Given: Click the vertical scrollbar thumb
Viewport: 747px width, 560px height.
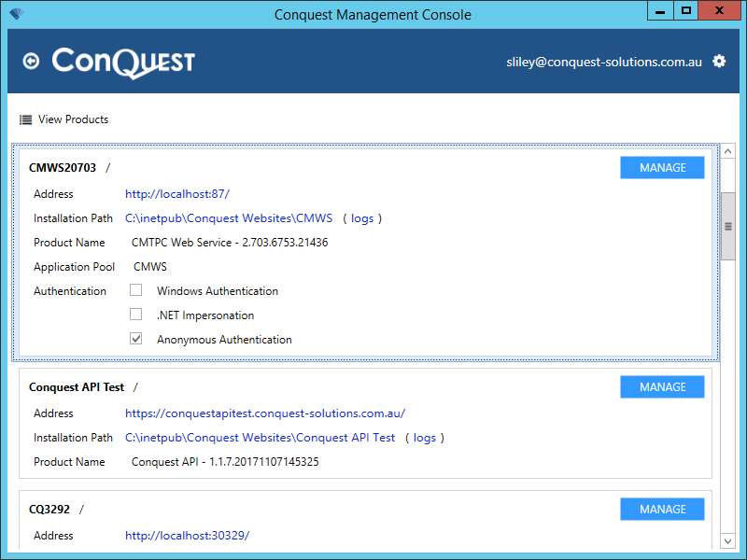Looking at the screenshot, I should [x=727, y=226].
